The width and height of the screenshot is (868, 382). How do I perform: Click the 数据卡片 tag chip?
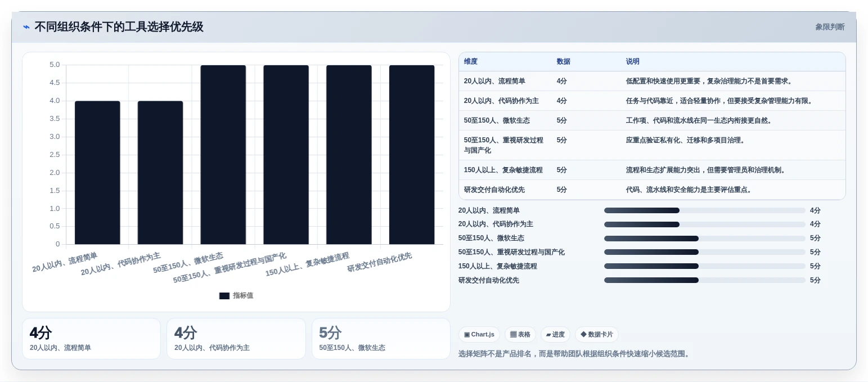tap(597, 335)
